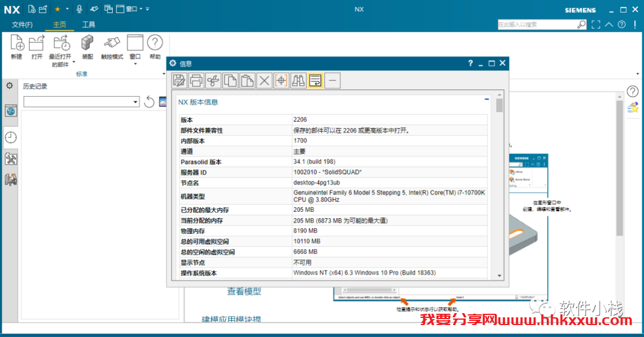Open resource bar settings gear icon
Viewport: 644px width, 337px height.
coord(10,86)
